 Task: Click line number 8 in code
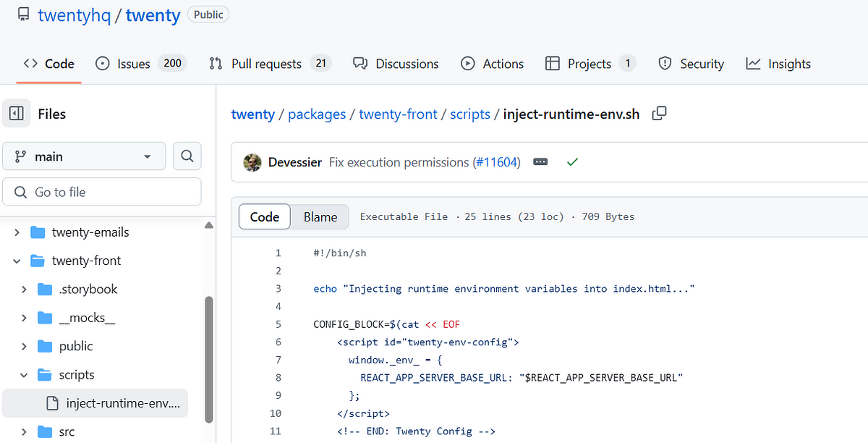tap(278, 378)
